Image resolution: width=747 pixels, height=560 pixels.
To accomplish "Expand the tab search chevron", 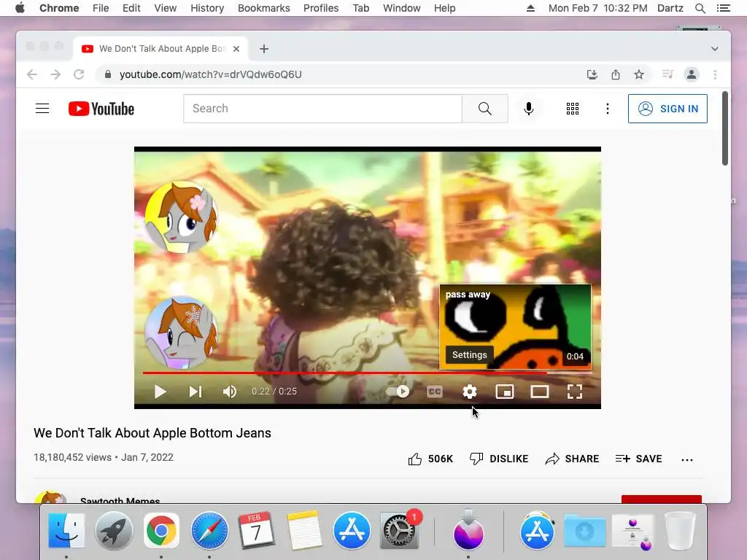I will [715, 49].
